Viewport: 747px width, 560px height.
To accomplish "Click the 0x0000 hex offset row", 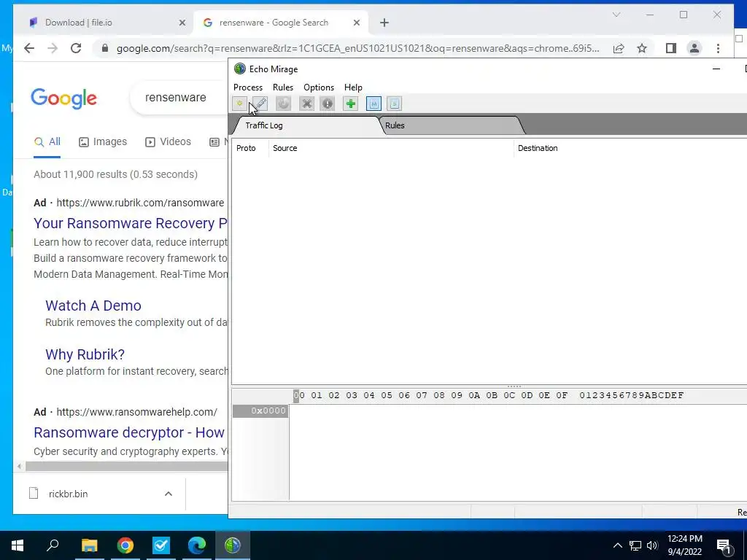I will tap(260, 411).
